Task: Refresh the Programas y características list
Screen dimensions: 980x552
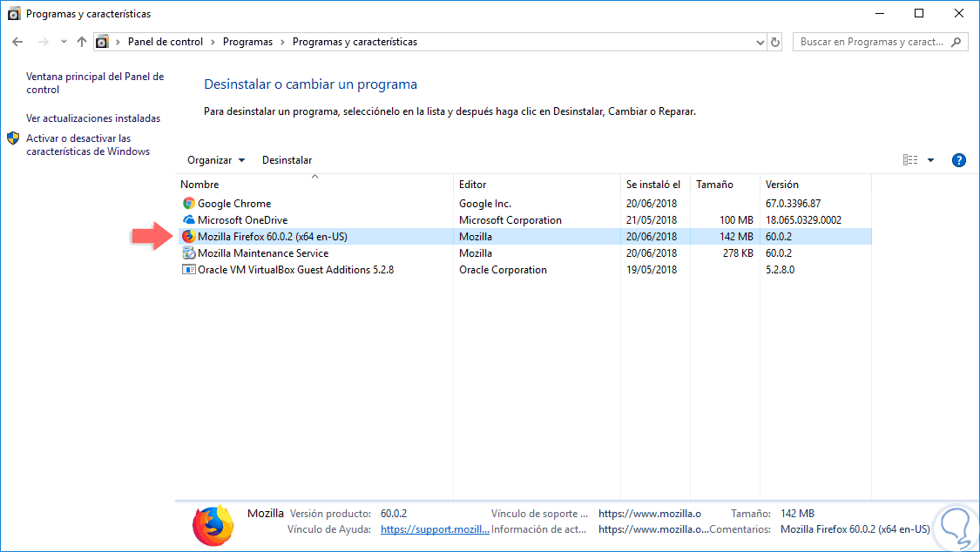Action: click(775, 42)
